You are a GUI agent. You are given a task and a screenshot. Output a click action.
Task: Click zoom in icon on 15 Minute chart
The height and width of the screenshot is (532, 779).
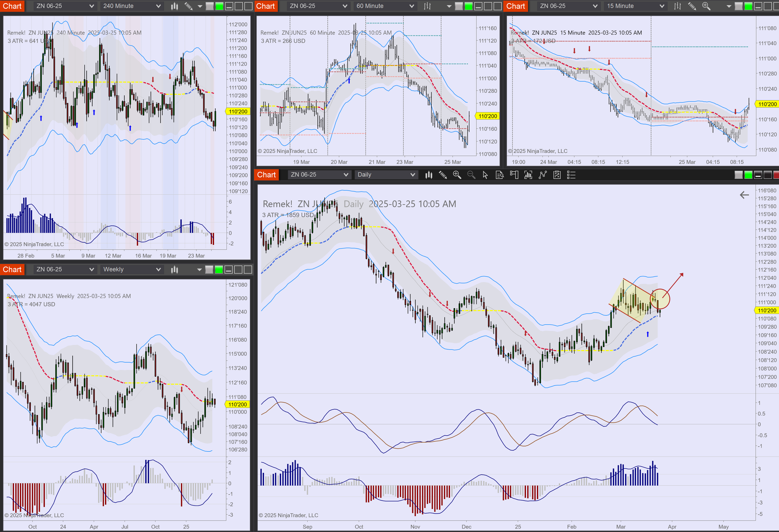pos(706,6)
